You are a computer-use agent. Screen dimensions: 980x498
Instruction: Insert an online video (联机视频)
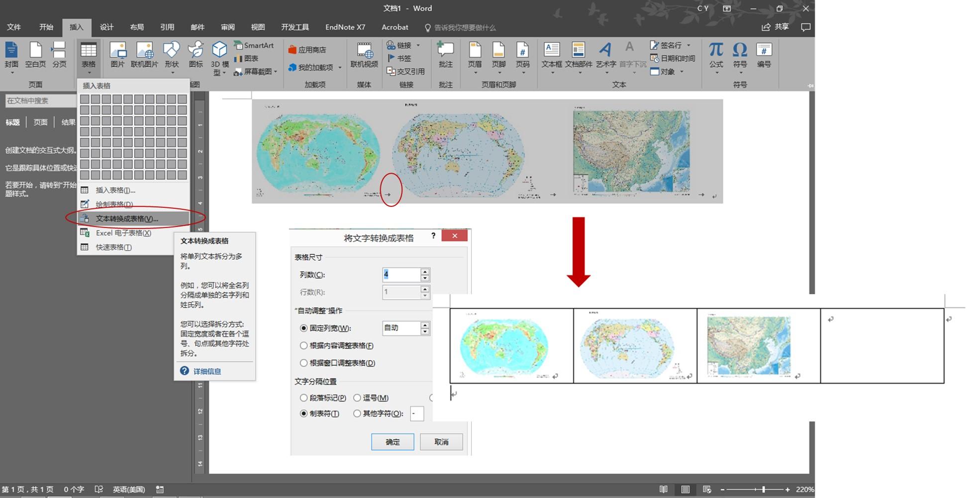tap(364, 55)
